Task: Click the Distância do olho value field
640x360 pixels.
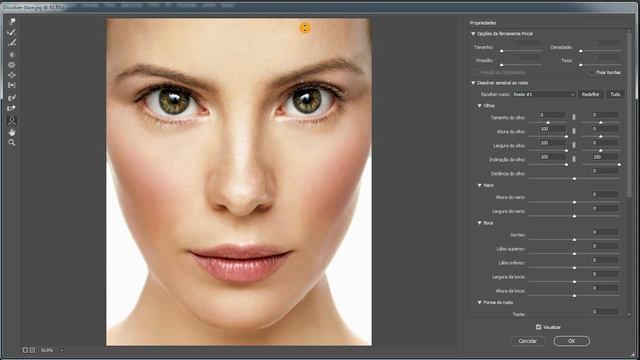Action: tap(605, 171)
